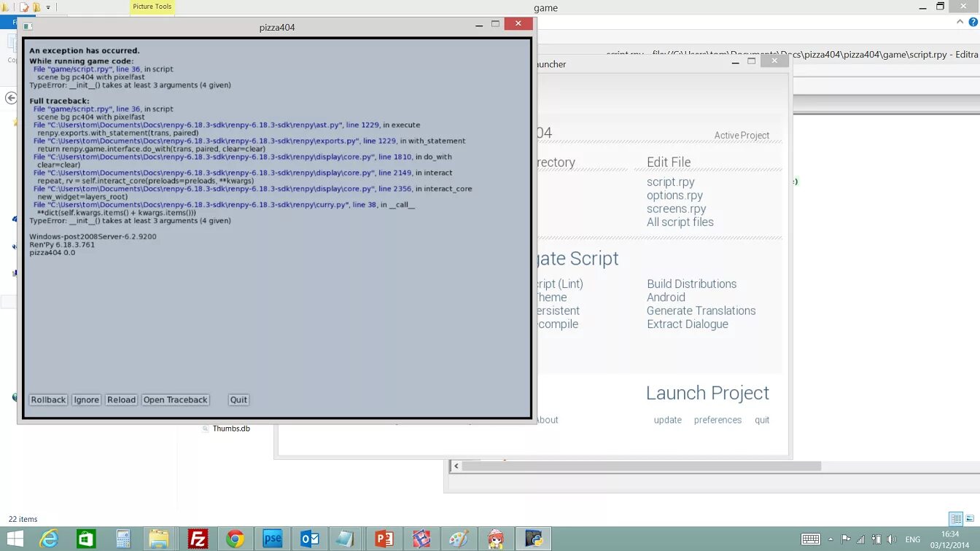The width and height of the screenshot is (980, 551).
Task: Click Launch Project in the launcher
Action: click(x=707, y=393)
